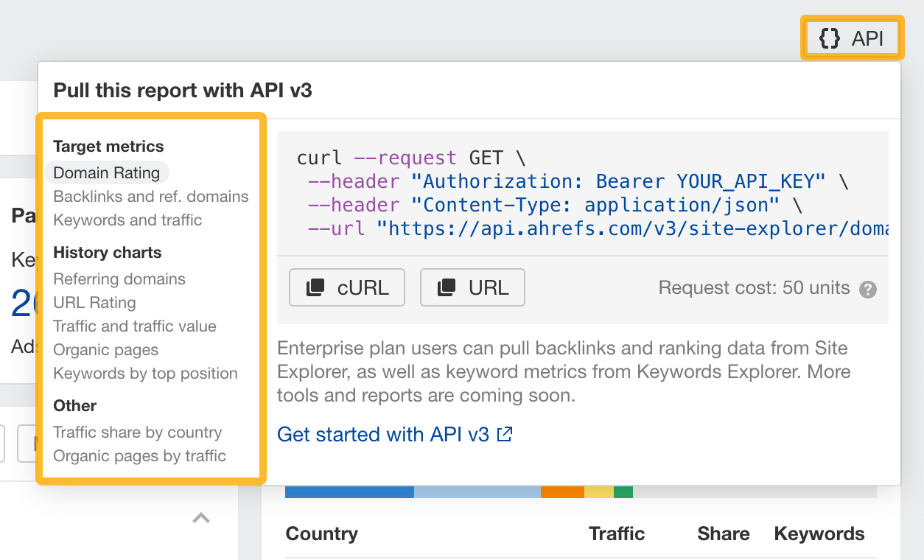This screenshot has width=924, height=560.
Task: Click the question mark help icon near request cost
Action: 867,289
